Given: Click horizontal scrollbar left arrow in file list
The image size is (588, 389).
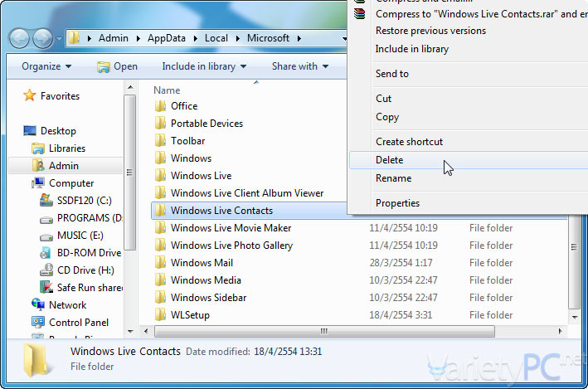Looking at the screenshot, I should click(146, 331).
